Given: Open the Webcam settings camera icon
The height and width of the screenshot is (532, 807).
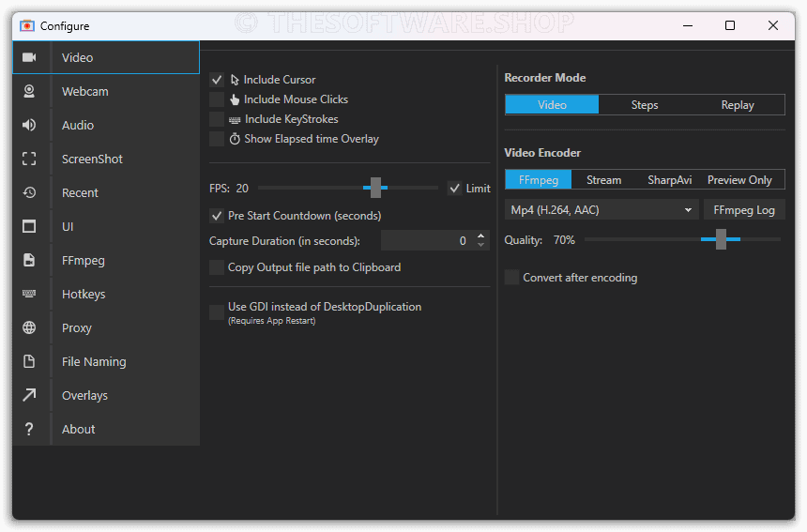Looking at the screenshot, I should (29, 91).
